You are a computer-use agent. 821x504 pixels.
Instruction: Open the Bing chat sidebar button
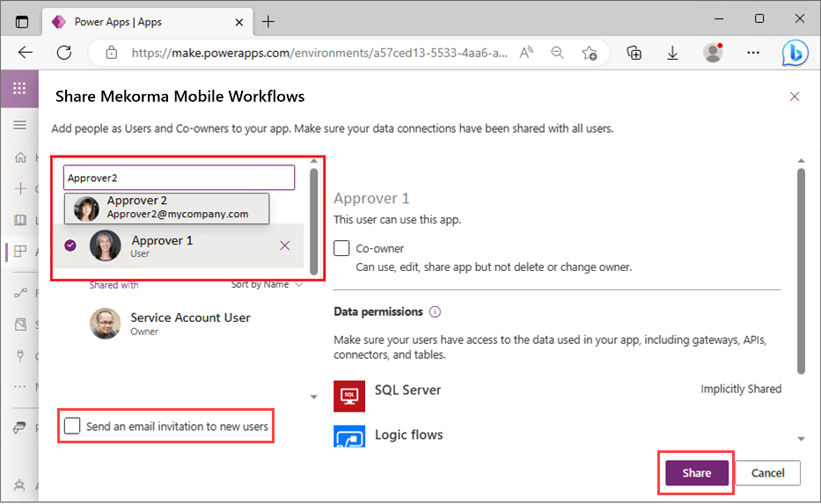click(795, 53)
